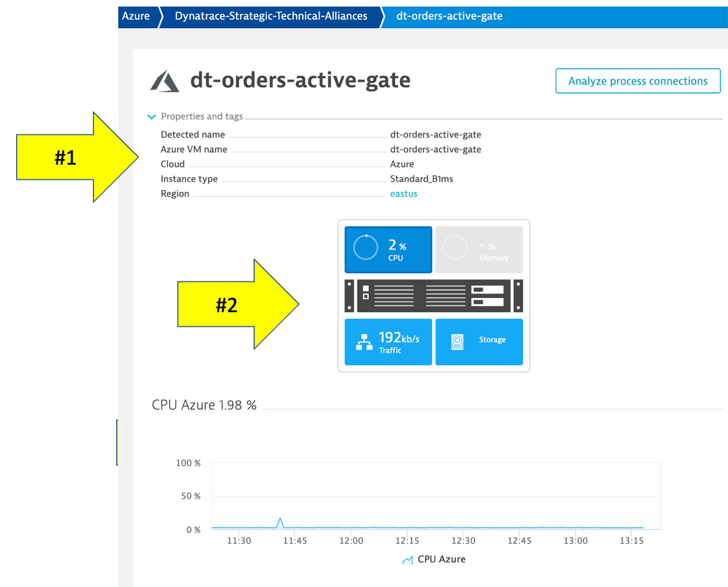
Task: Click the CPU Azure legend line icon
Action: coord(408,560)
